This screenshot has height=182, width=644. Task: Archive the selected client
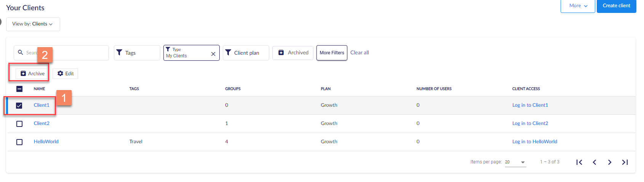32,73
